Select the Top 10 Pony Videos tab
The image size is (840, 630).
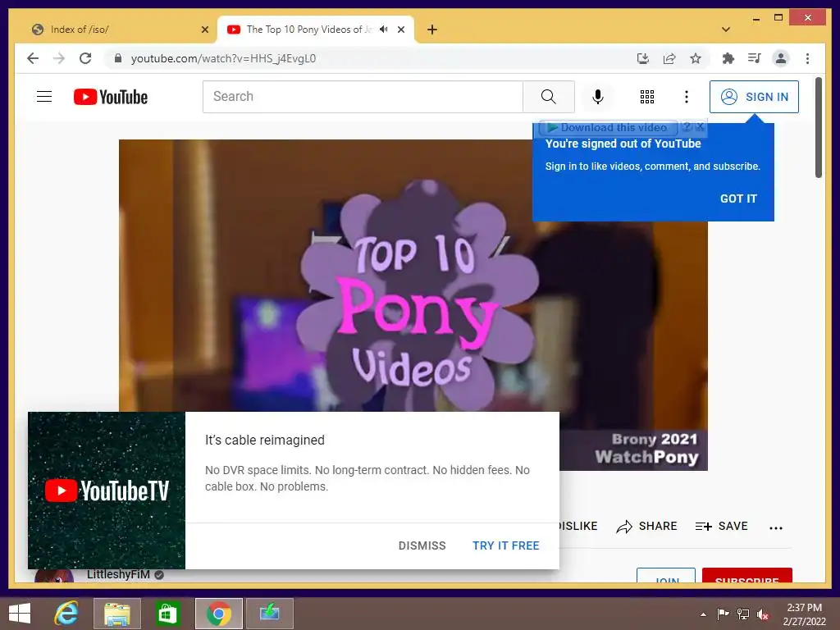[316, 30]
